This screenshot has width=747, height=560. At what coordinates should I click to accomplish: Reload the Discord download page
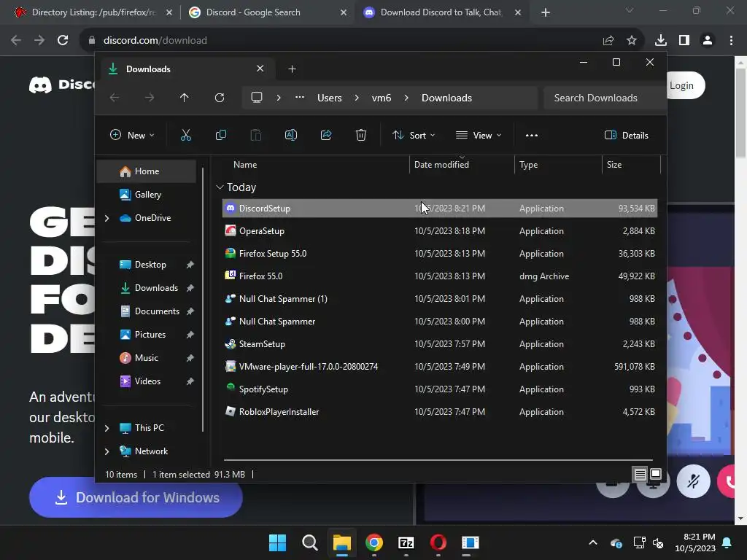(x=63, y=41)
